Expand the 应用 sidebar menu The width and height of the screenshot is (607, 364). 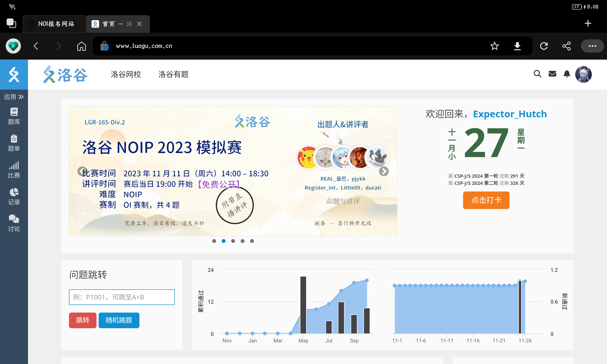tap(14, 97)
